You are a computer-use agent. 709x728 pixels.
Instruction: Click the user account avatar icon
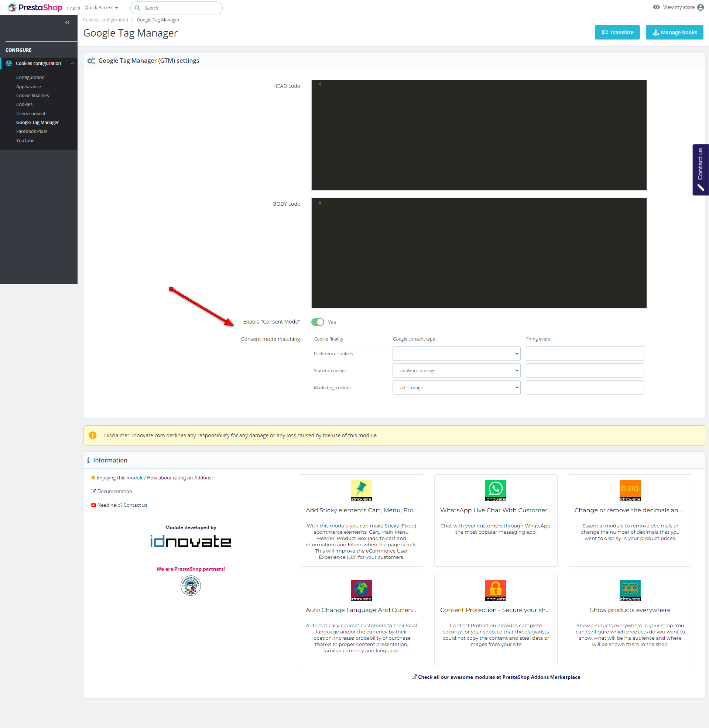tap(701, 7)
